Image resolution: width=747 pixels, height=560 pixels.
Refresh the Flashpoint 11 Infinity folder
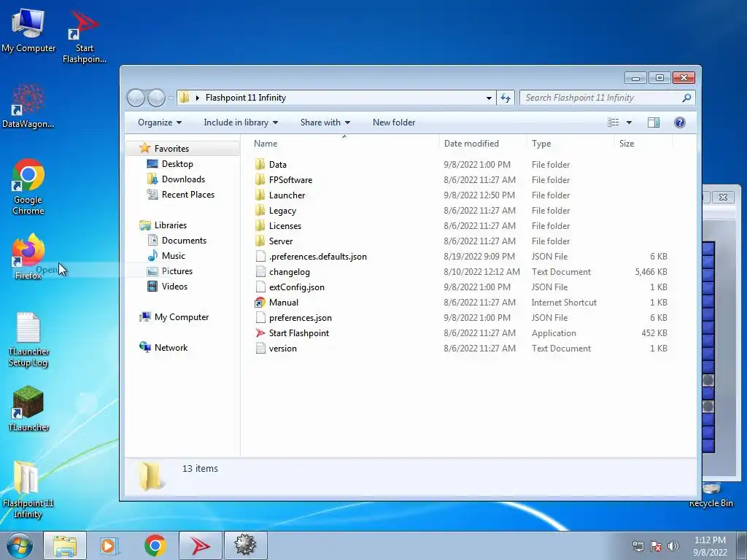click(506, 98)
